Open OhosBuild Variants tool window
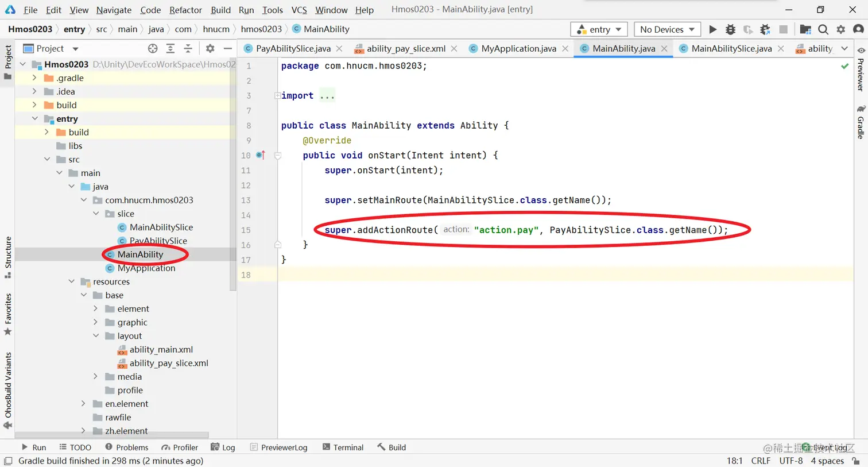The width and height of the screenshot is (868, 467). 8,391
